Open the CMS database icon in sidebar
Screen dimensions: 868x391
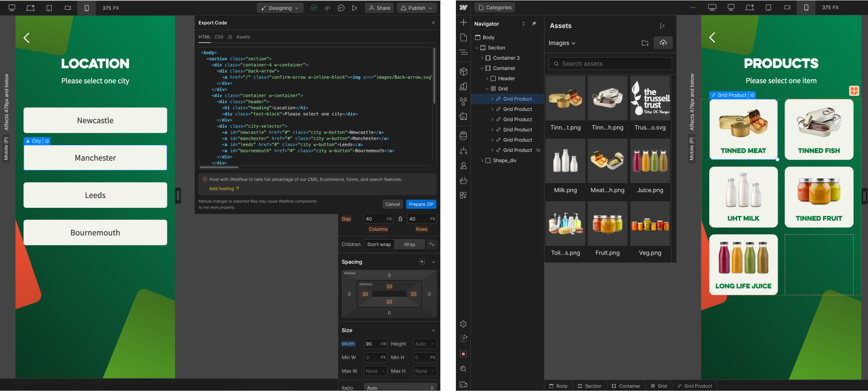[x=463, y=136]
